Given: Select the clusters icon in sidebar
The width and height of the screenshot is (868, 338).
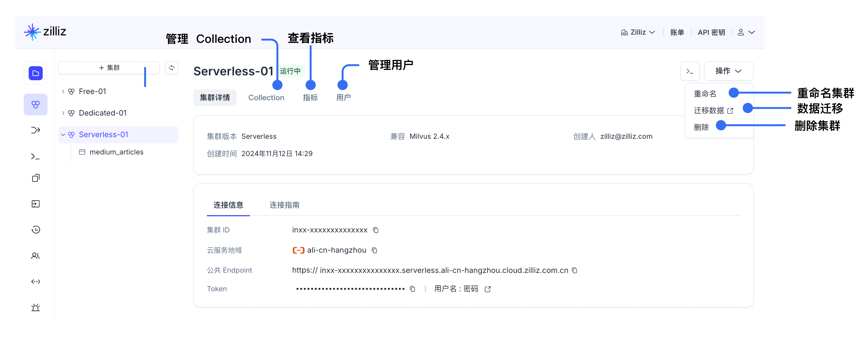Looking at the screenshot, I should 35,104.
